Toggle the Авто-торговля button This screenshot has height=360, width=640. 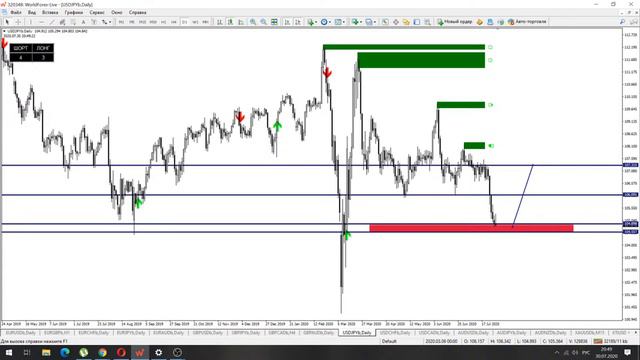coord(527,22)
